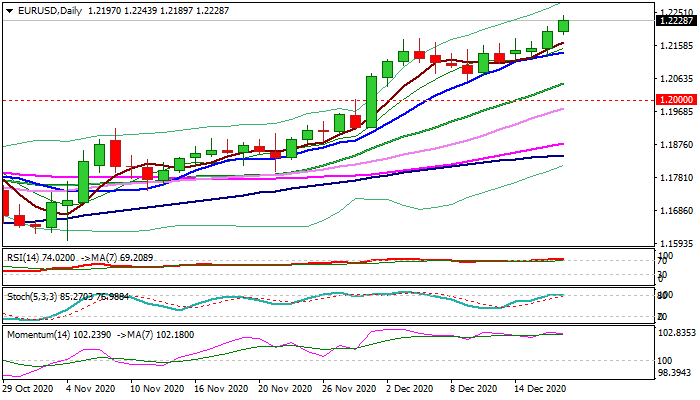Viewport: 700px width, 400px height.
Task: Select the red 1.2000 price level label
Action: tap(677, 100)
